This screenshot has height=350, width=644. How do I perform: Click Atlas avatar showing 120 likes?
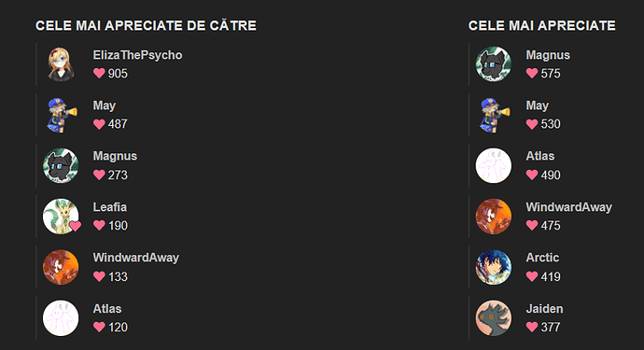(61, 318)
